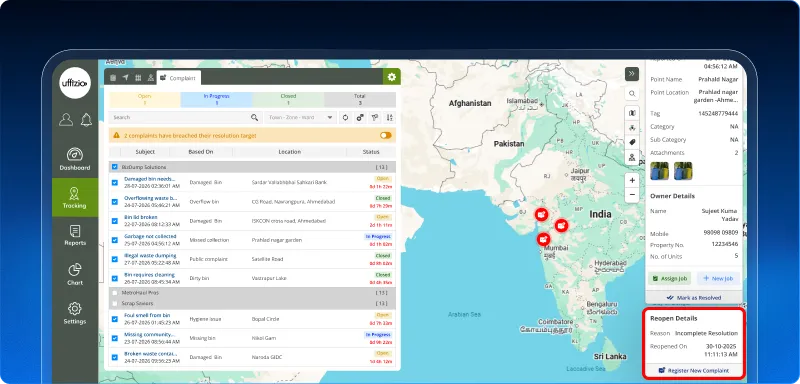Click the Status column header

[371, 152]
